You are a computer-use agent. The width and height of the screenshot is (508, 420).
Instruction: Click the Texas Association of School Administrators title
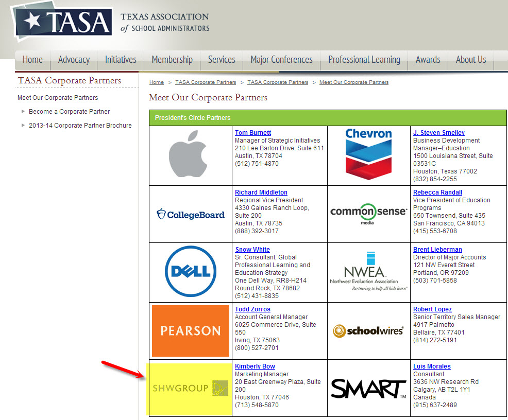click(x=165, y=22)
